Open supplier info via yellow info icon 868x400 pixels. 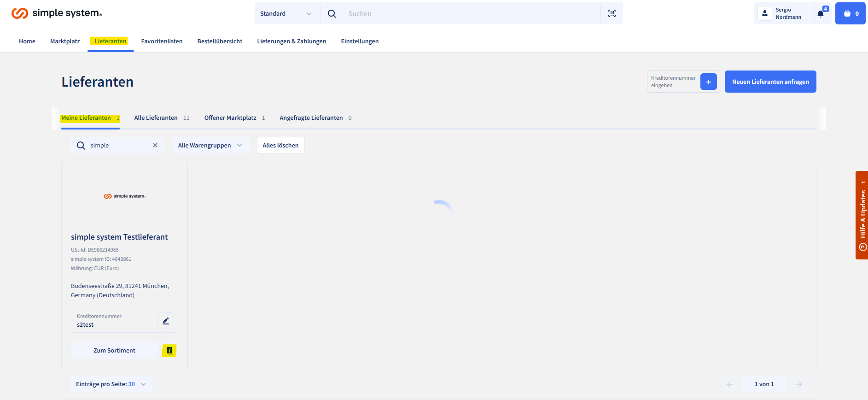[x=169, y=351]
